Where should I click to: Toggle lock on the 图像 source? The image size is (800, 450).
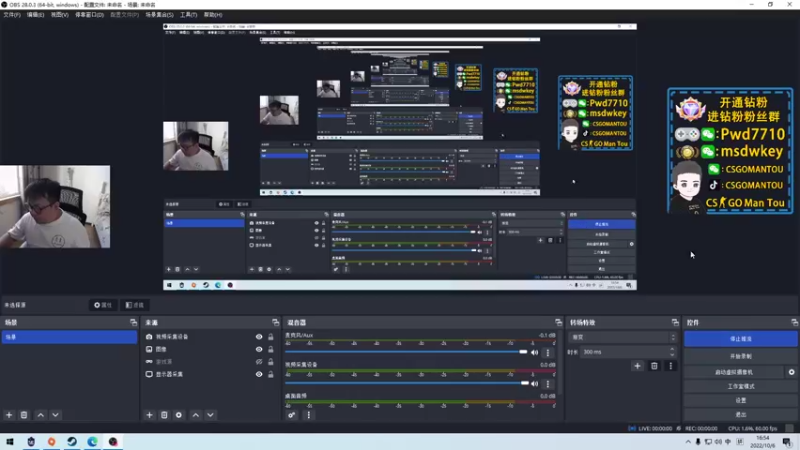coord(270,349)
